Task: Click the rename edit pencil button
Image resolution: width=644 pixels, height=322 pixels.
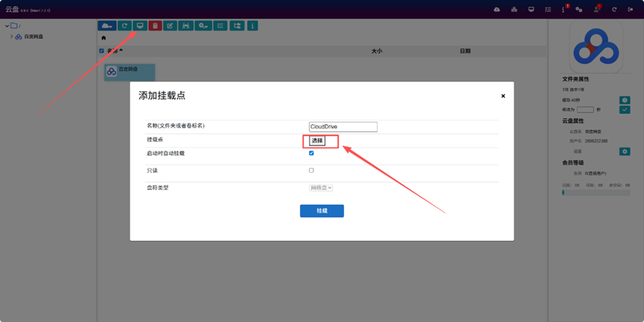Action: point(170,25)
